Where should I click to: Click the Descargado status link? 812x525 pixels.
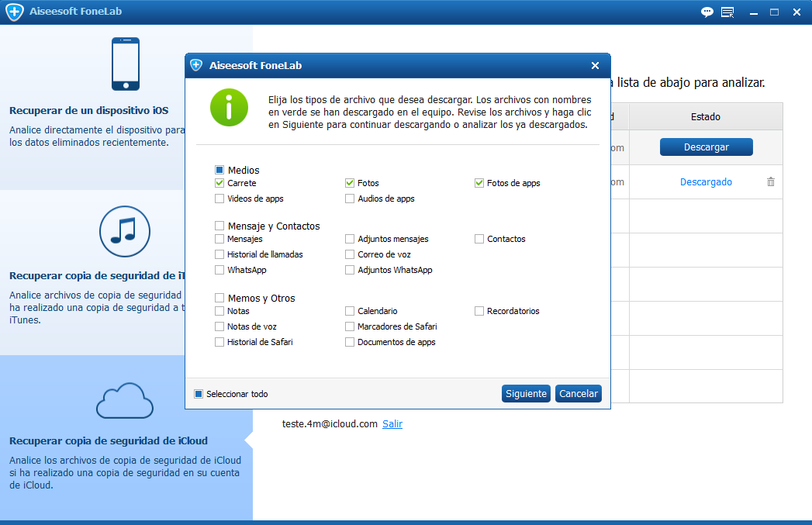click(706, 181)
